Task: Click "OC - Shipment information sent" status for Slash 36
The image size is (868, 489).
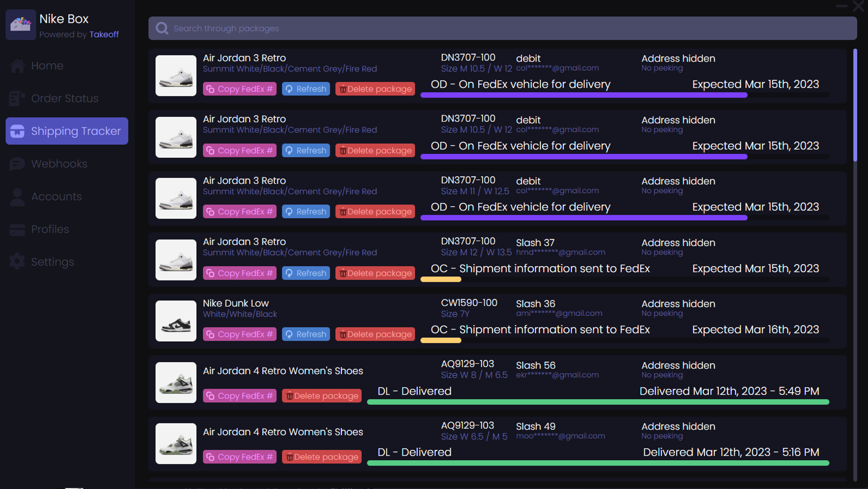Action: 540,330
